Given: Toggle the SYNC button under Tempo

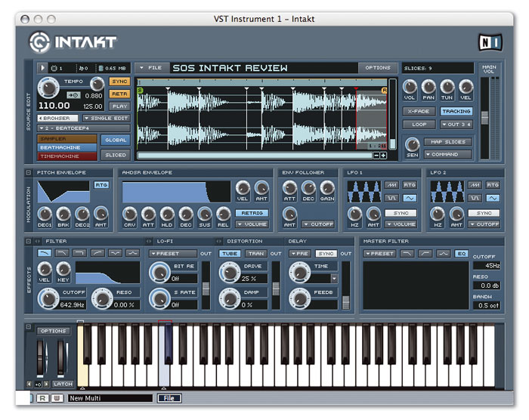Looking at the screenshot, I should pyautogui.click(x=119, y=81).
